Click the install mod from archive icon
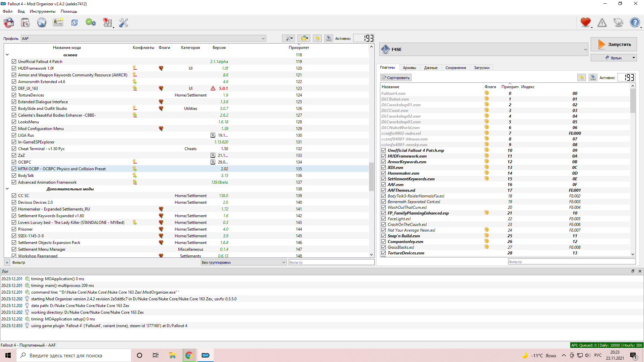 coord(25,23)
